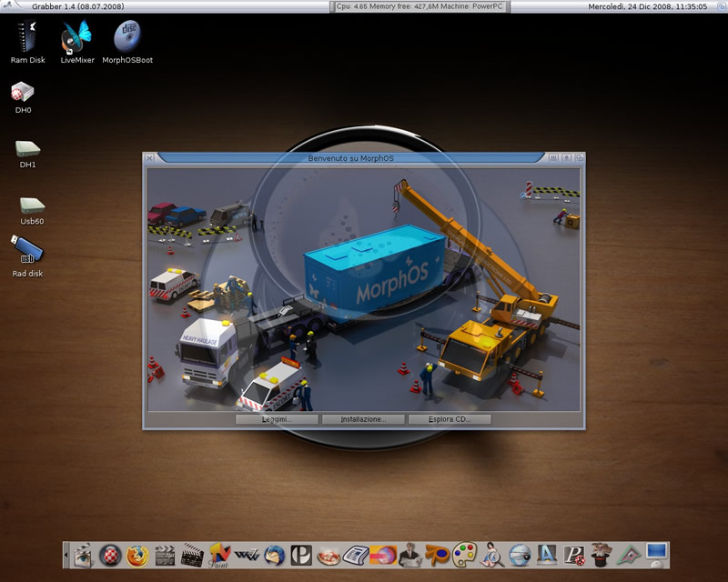Click the Grabber 1.4 screen title text
The width and height of the screenshot is (728, 582).
[x=78, y=6]
